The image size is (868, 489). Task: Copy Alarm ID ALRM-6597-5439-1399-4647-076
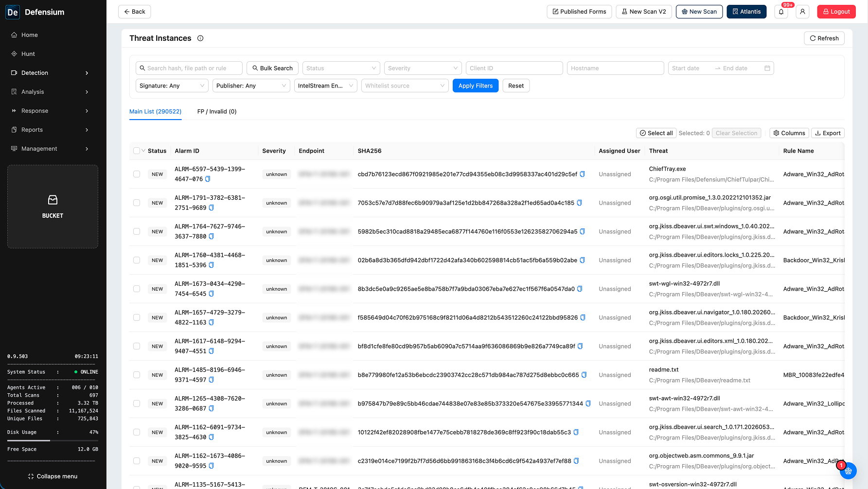[208, 179]
